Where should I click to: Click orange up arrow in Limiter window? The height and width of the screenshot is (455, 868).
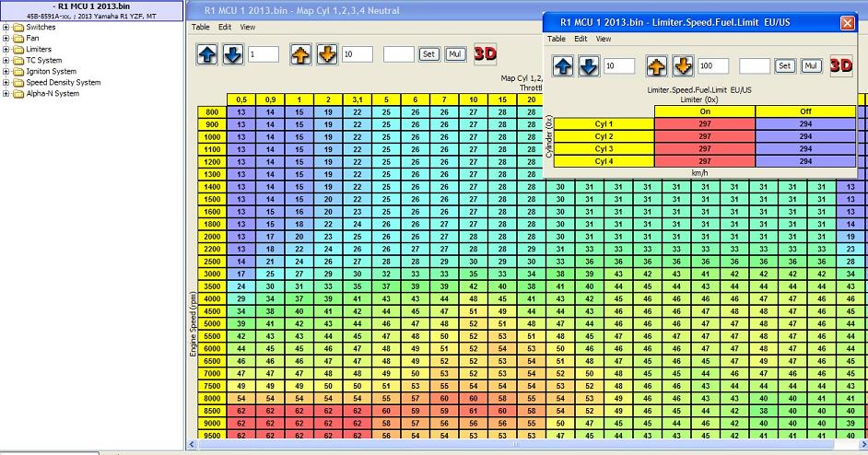click(656, 66)
